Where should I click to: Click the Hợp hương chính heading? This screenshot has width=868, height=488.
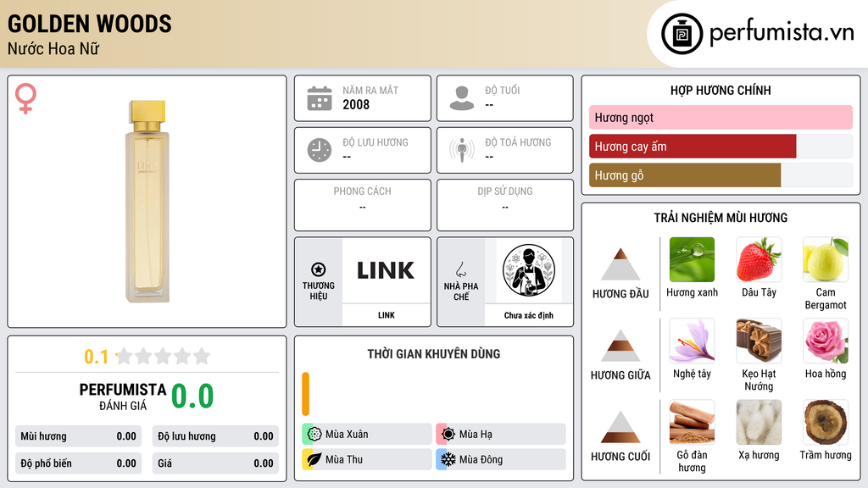(721, 90)
